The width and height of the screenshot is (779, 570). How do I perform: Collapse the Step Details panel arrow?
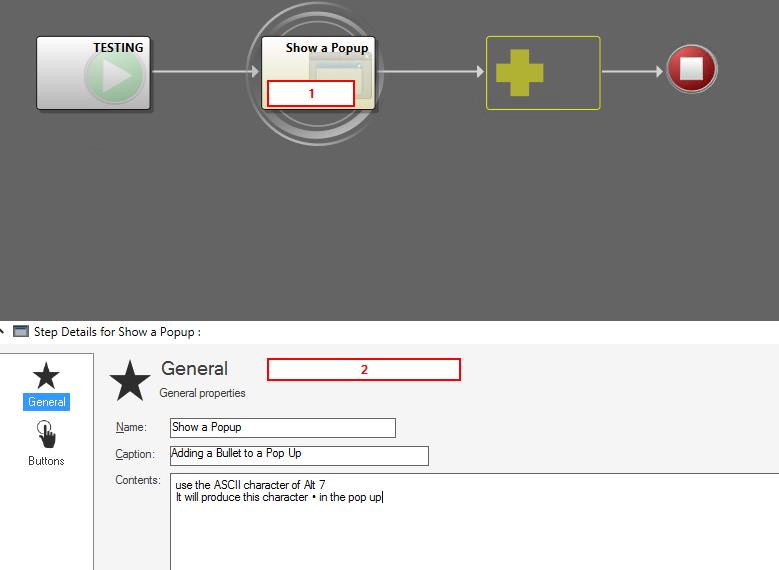(3, 331)
